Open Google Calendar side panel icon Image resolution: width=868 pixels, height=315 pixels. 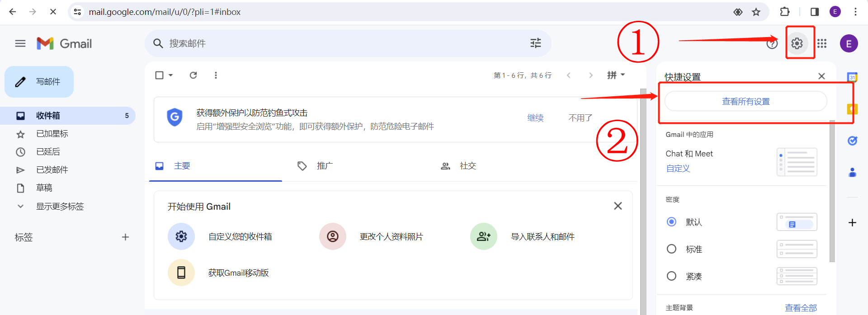click(852, 77)
